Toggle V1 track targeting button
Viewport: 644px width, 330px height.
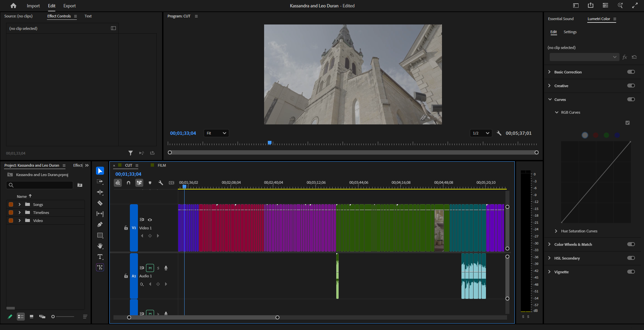click(134, 228)
